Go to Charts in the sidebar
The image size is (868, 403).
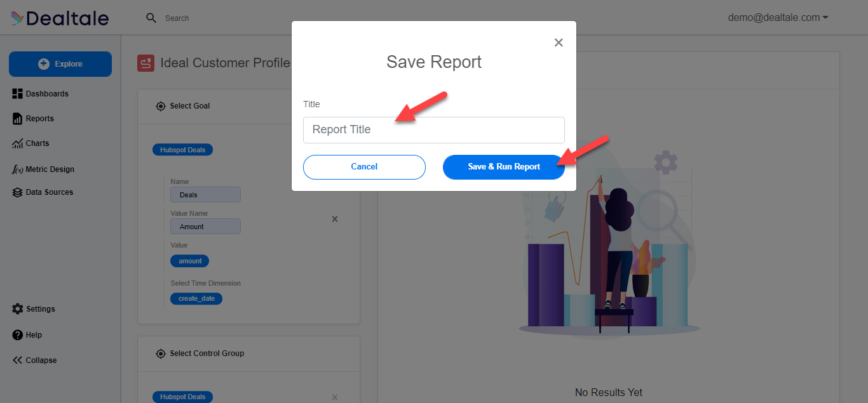pyautogui.click(x=31, y=143)
